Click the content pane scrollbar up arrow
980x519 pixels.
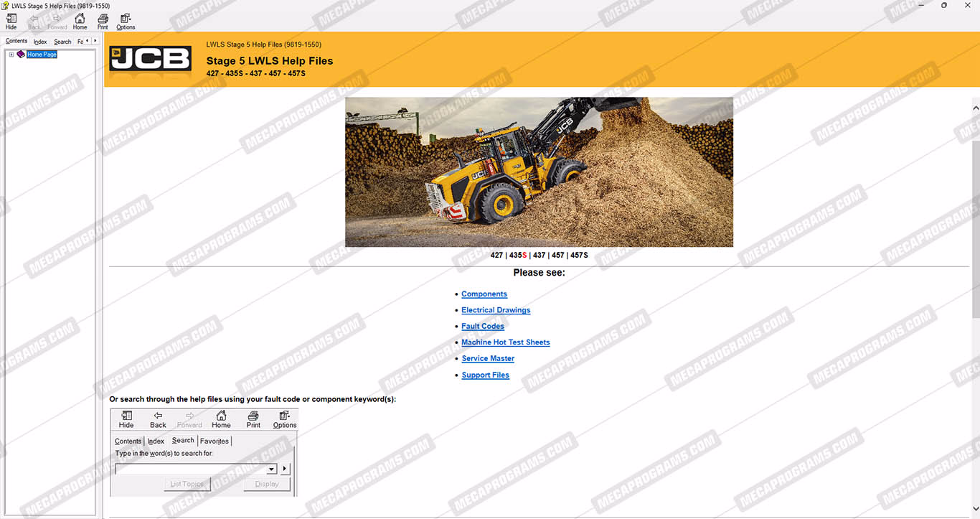click(975, 108)
